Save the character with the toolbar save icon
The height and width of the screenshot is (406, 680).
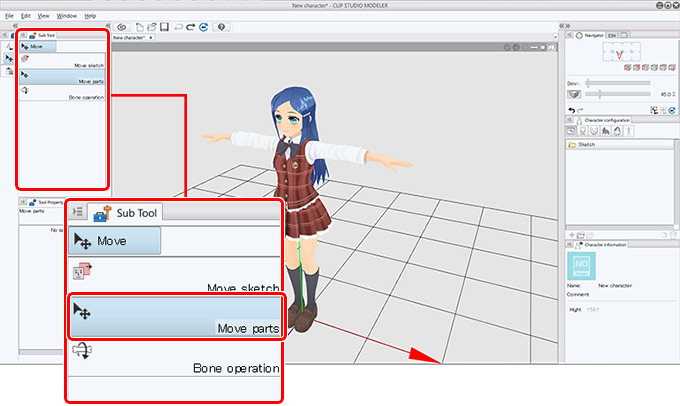[164, 27]
